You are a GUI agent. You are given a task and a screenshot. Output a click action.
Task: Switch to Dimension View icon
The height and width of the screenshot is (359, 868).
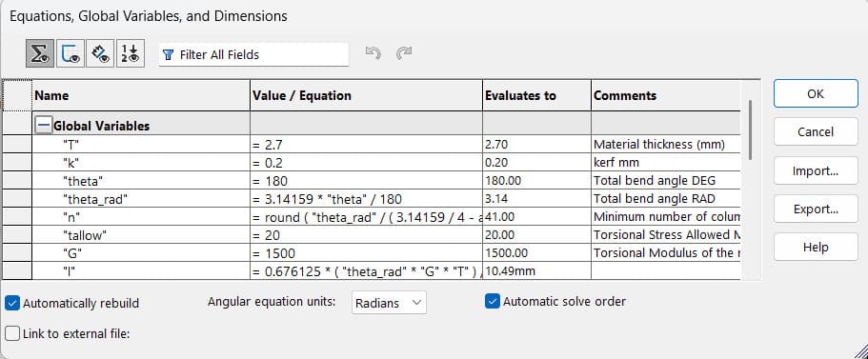pos(100,53)
